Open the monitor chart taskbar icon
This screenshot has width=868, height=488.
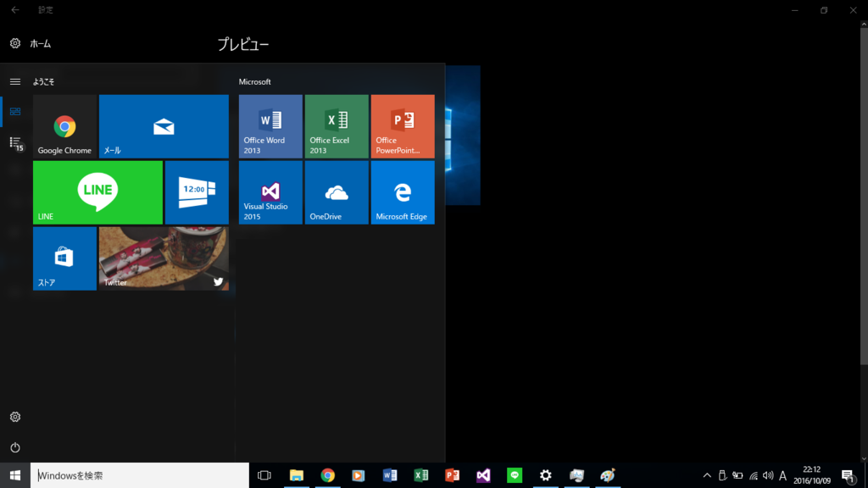pyautogui.click(x=576, y=475)
